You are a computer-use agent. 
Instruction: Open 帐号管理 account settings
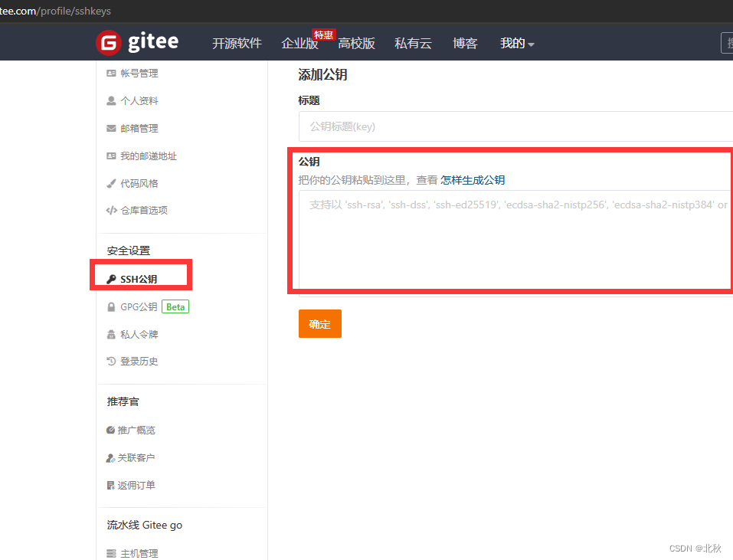[x=136, y=73]
